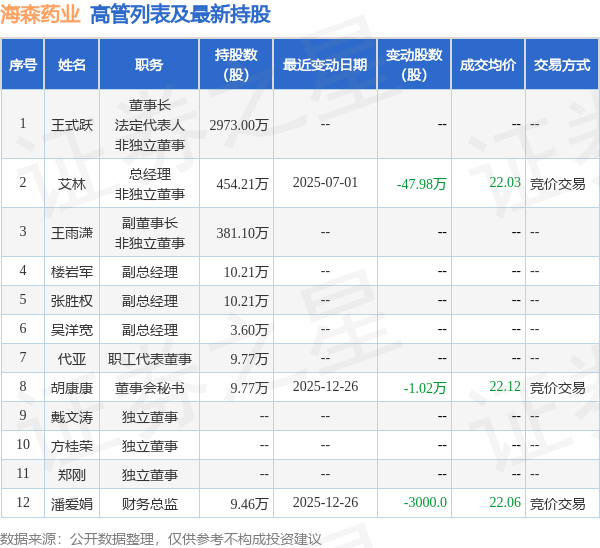Viewport: 600px width, 548px height.
Task: Select the 成交均价 column header
Action: 488,65
